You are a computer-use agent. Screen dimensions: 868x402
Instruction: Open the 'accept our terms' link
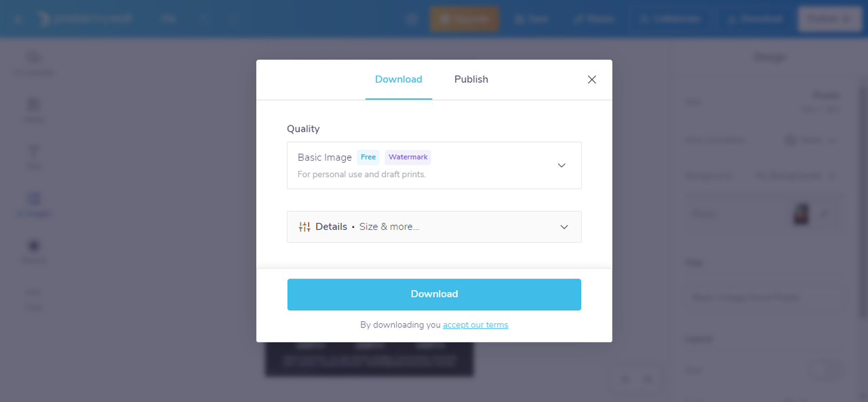[x=475, y=325]
